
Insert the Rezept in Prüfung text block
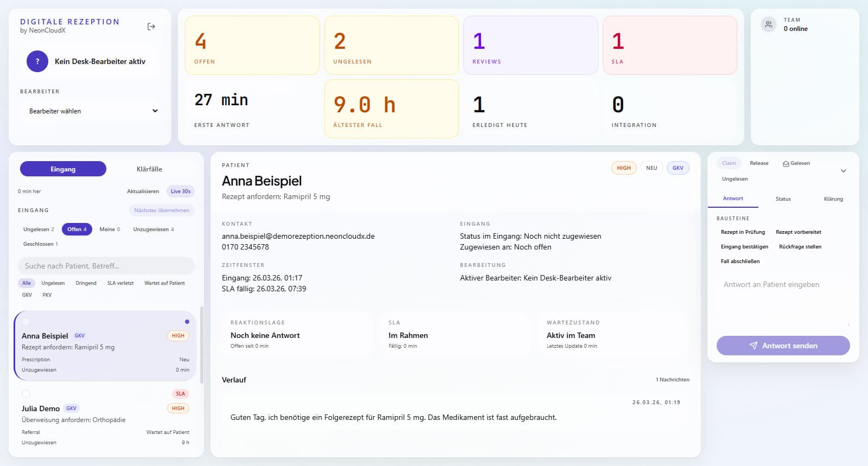click(743, 232)
